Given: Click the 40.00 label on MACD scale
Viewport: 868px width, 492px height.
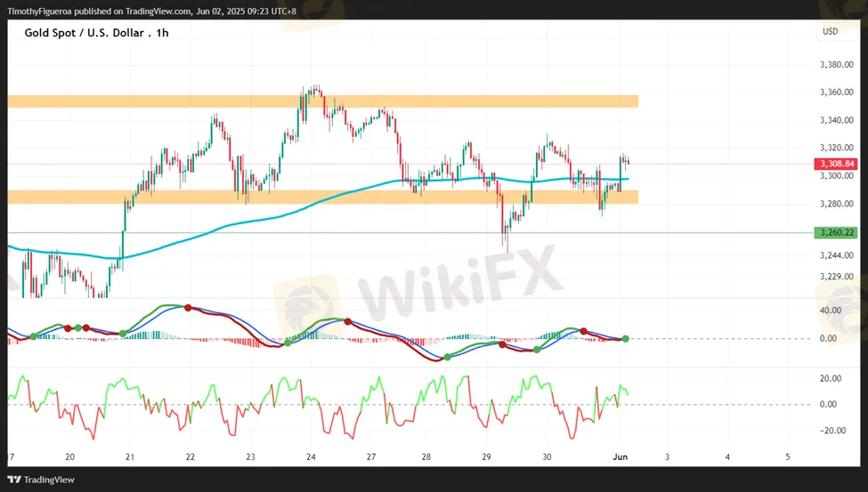Looking at the screenshot, I should pos(828,311).
